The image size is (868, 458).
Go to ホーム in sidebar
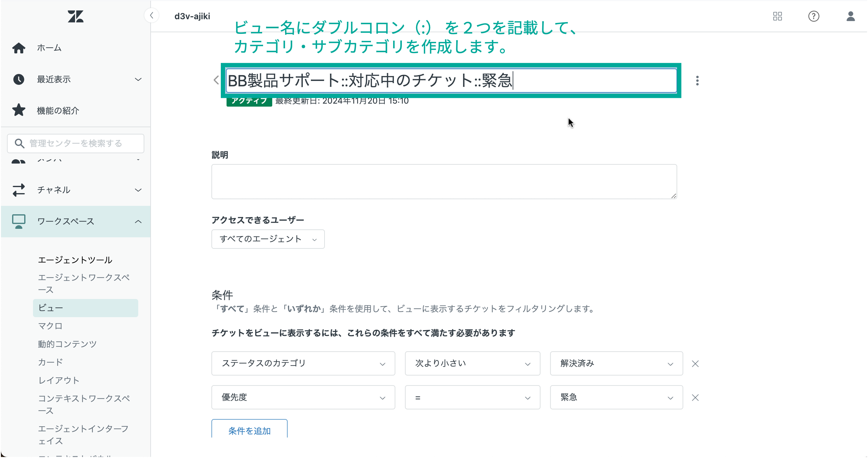click(x=49, y=48)
